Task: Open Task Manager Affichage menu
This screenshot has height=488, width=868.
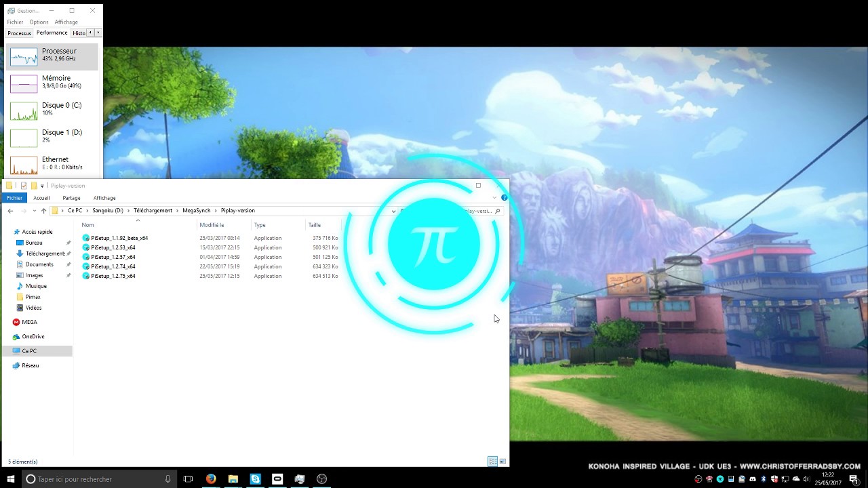Action: pyautogui.click(x=66, y=22)
